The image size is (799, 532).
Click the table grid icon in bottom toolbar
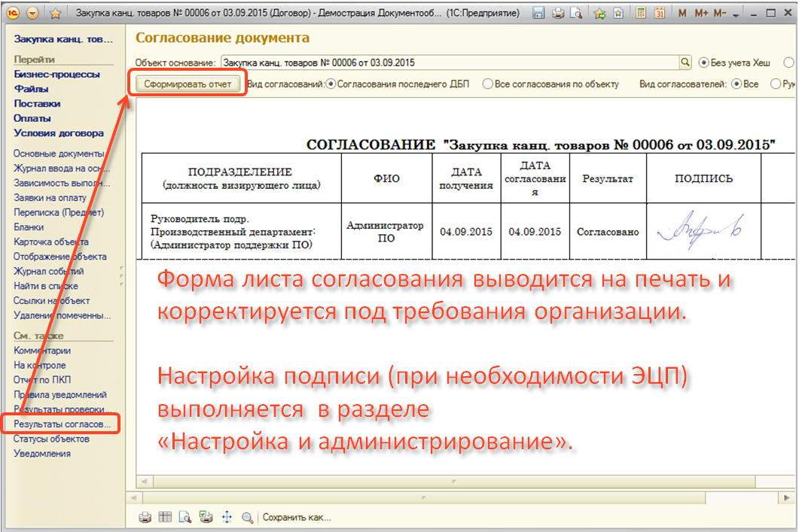[x=165, y=518]
